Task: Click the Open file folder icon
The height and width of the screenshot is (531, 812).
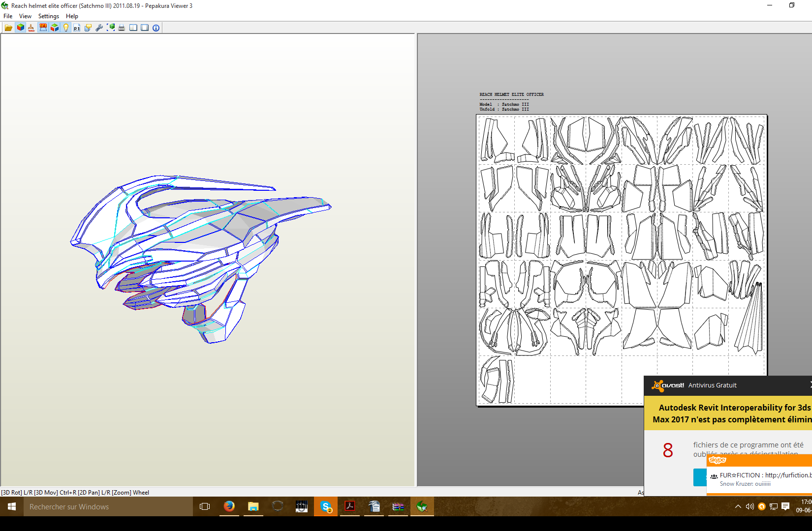Action: click(8, 28)
